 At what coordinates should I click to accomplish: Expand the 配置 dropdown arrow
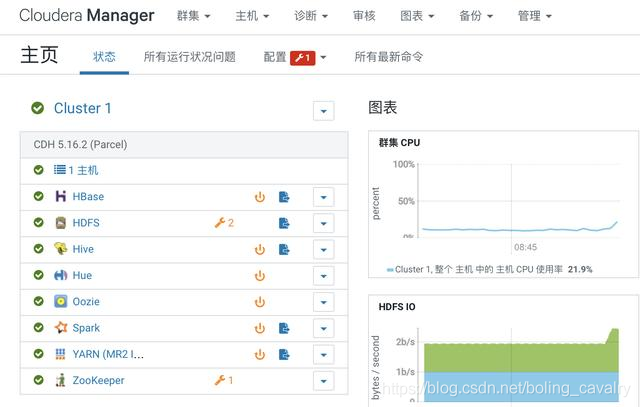coord(323,58)
